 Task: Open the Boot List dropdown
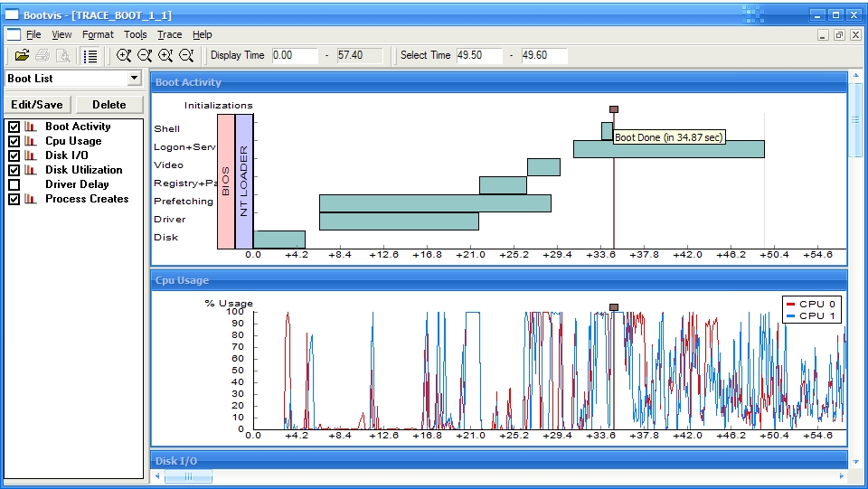(x=134, y=78)
